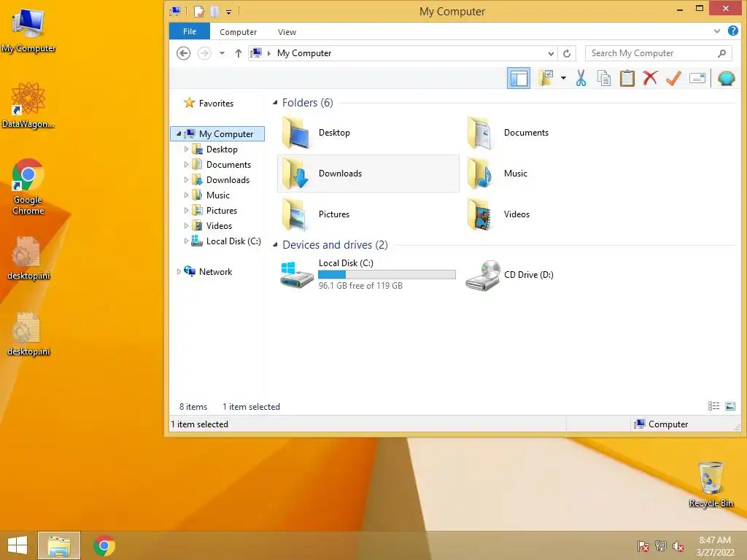The height and width of the screenshot is (560, 747).
Task: Select the Videos folder in content pane
Action: click(x=553, y=214)
